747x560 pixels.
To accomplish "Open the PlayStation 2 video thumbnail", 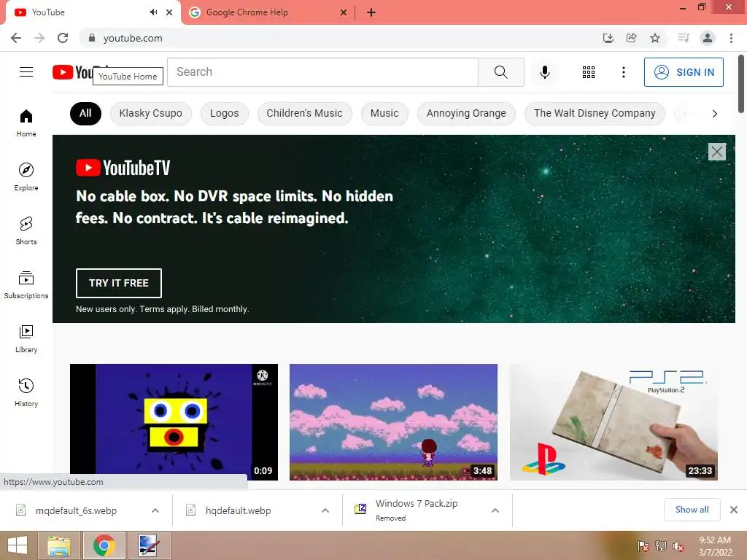I will click(x=614, y=422).
